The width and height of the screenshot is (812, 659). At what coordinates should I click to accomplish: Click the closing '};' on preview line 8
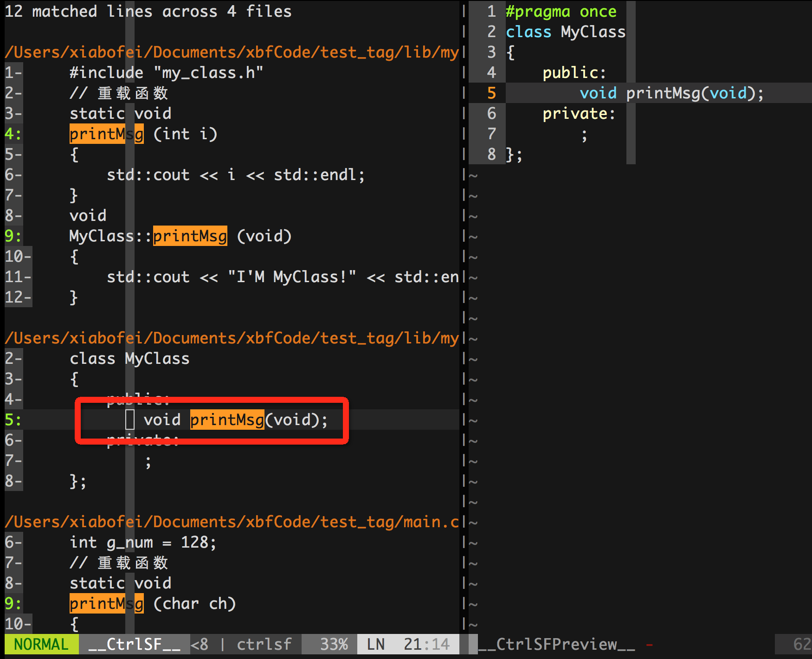click(514, 154)
